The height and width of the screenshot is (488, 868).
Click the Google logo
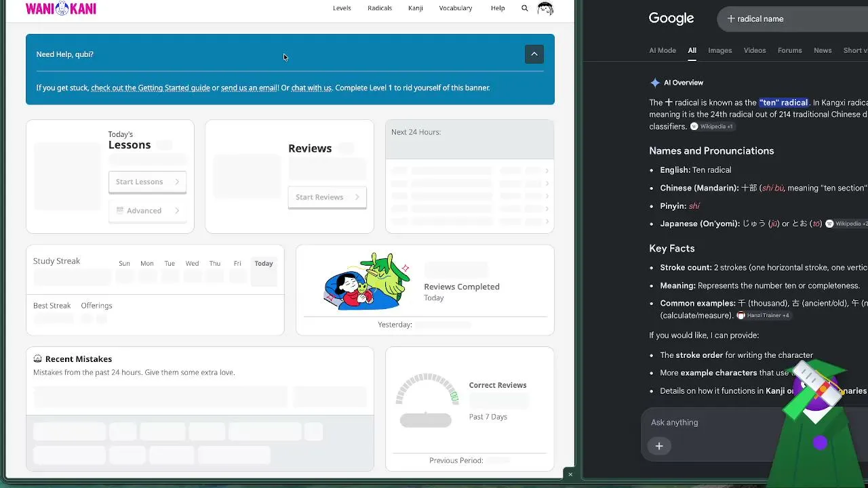click(671, 18)
